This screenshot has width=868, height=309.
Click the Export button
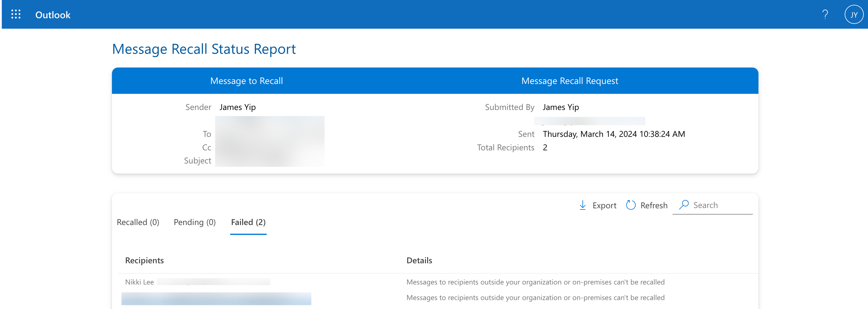coord(604,205)
